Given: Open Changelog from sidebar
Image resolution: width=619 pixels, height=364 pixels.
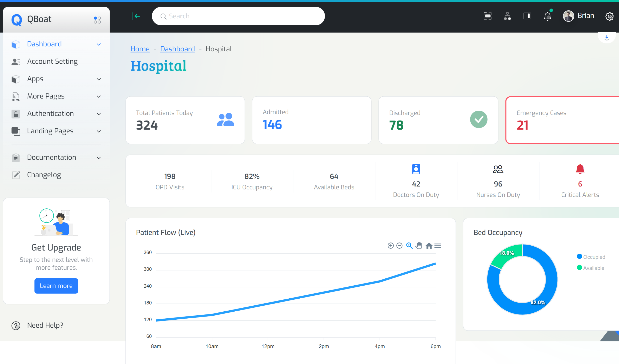Looking at the screenshot, I should [44, 175].
